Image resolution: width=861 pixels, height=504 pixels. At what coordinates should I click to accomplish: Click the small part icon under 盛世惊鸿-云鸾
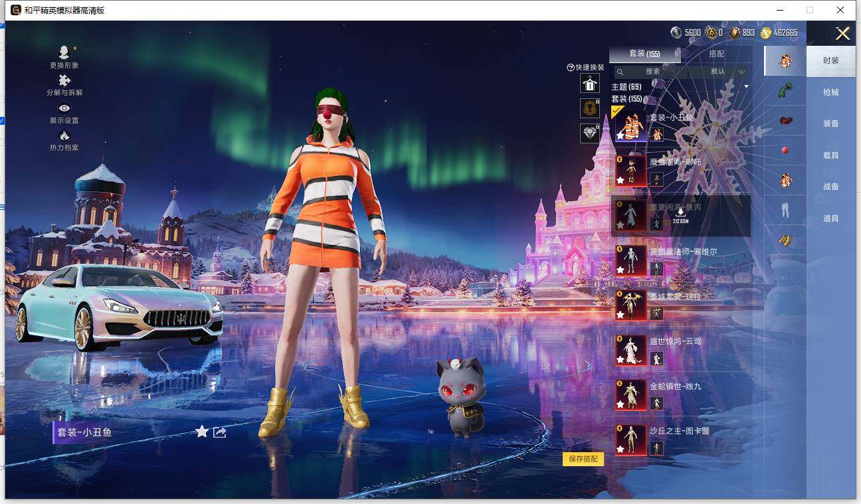click(656, 359)
